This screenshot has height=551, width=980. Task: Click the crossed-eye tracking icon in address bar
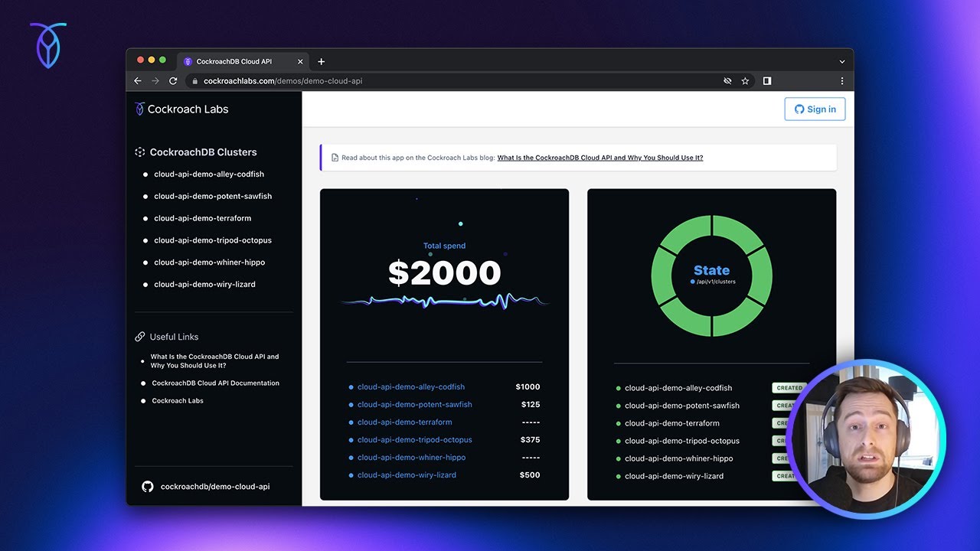[727, 81]
